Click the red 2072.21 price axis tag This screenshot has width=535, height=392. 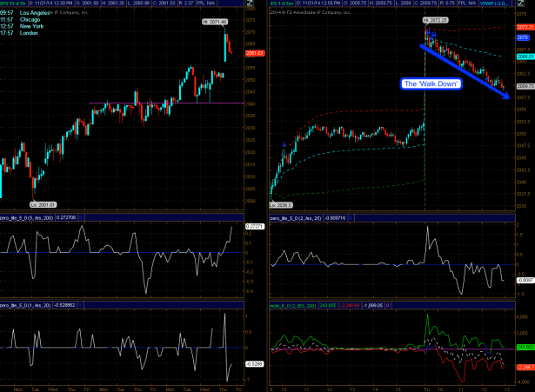pyautogui.click(x=525, y=29)
